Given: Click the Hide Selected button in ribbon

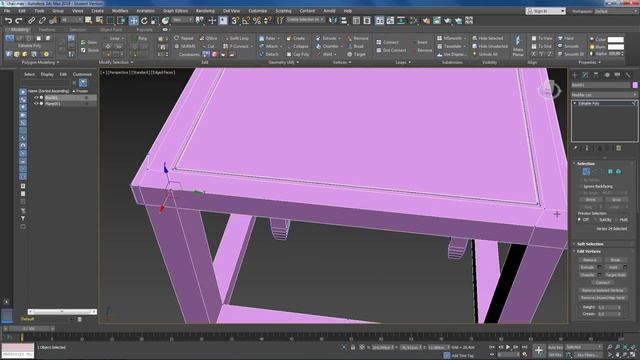Looking at the screenshot, I should pos(487,38).
